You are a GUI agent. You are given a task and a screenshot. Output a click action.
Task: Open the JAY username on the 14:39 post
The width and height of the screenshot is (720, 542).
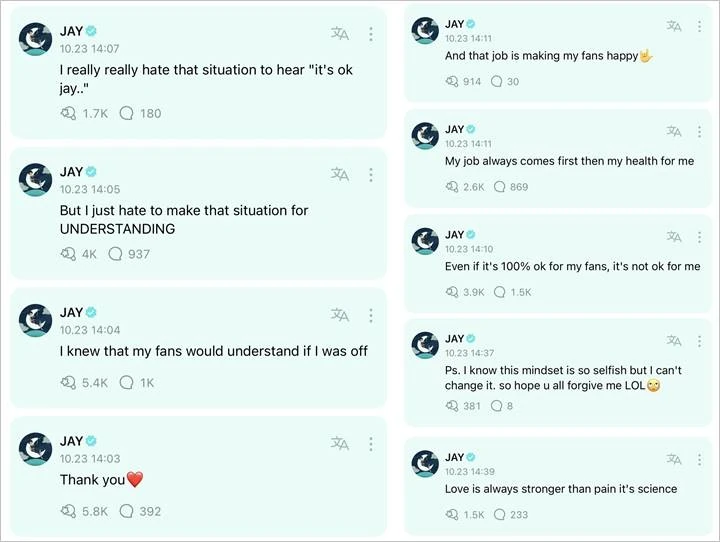point(454,457)
